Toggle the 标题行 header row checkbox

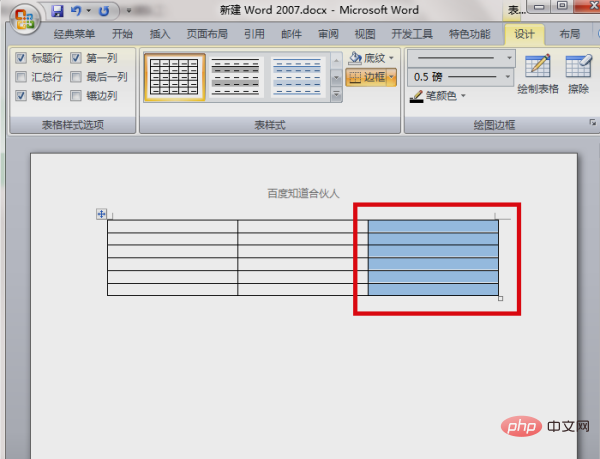click(x=21, y=58)
